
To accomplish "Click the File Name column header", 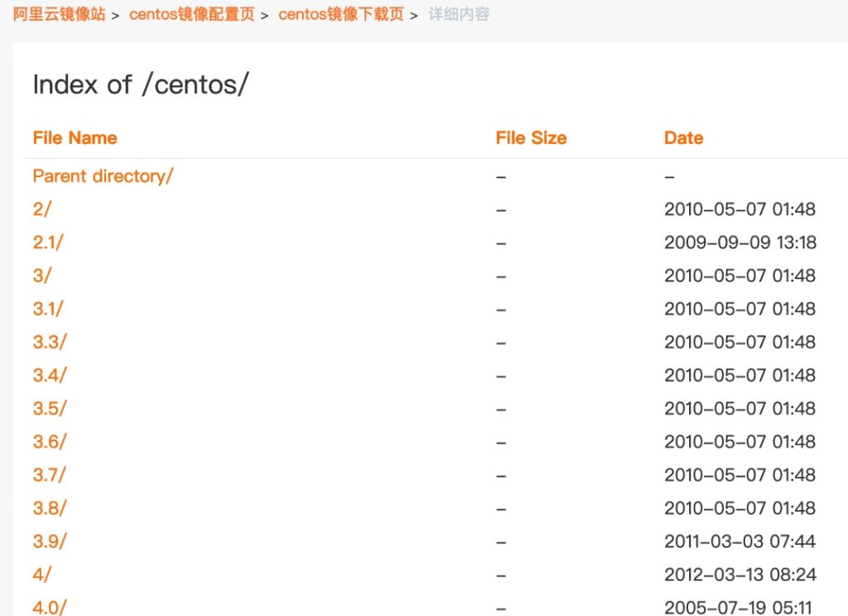I will 74,137.
